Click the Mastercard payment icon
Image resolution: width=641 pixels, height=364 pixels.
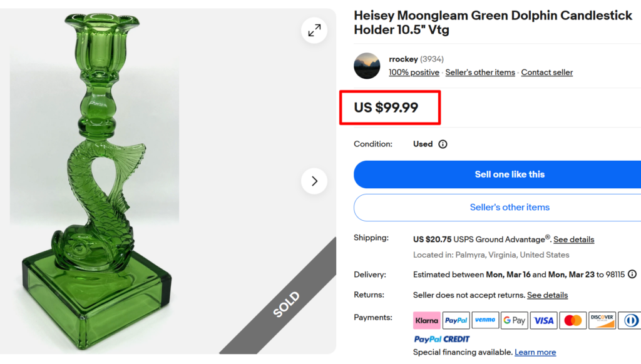(x=573, y=320)
